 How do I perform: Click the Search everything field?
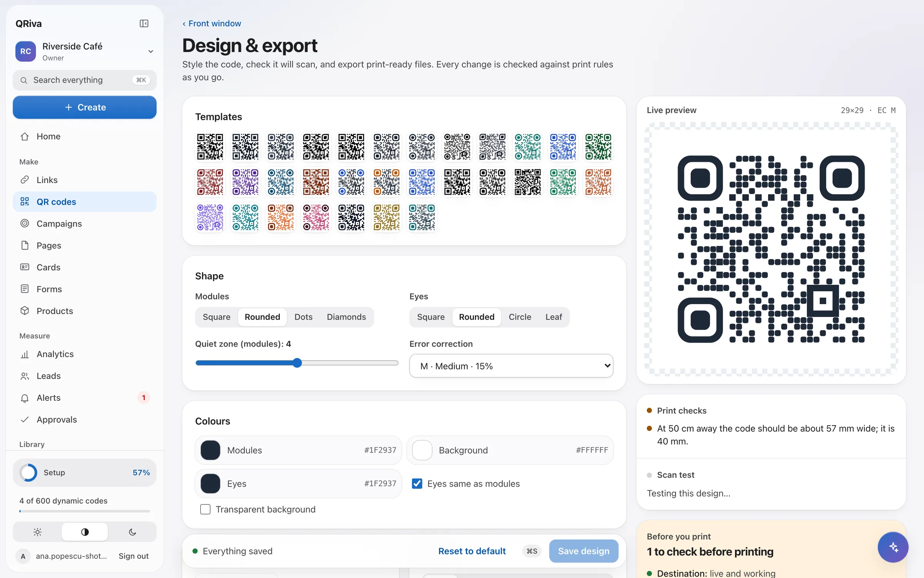pyautogui.click(x=85, y=80)
